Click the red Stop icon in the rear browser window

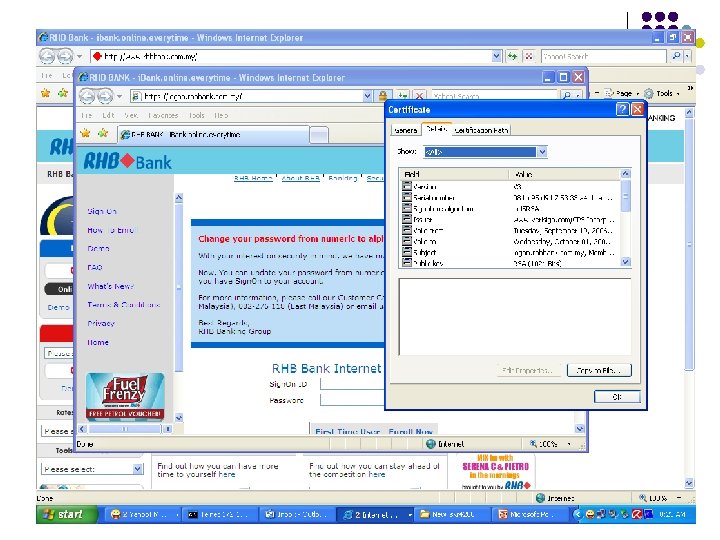point(529,56)
